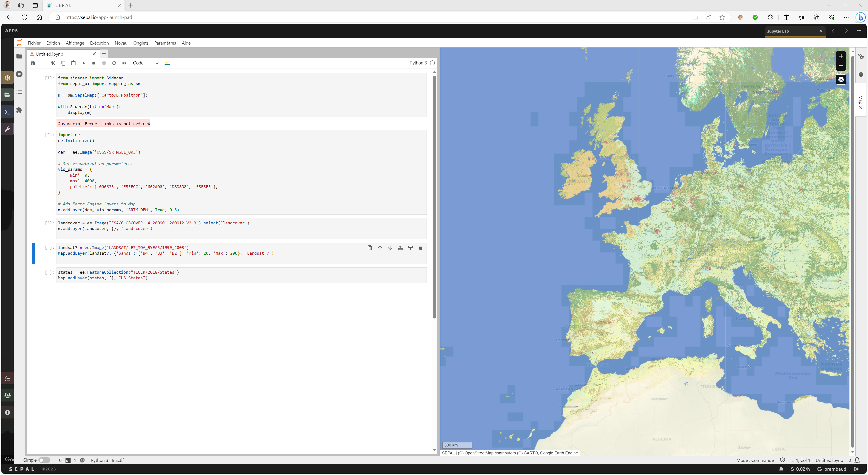Run the selected cell with the play button
Screen dimensions: 868x475
click(84, 63)
